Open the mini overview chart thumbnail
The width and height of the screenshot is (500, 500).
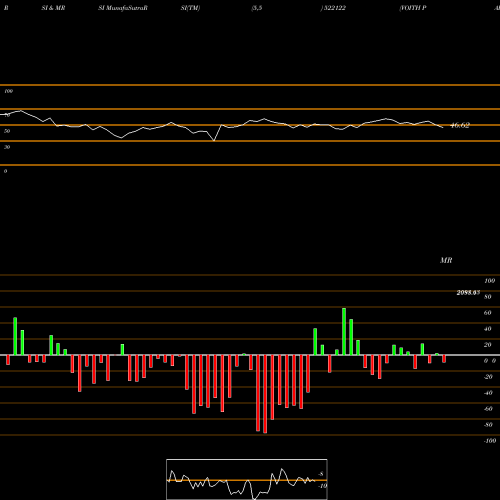tap(247, 479)
